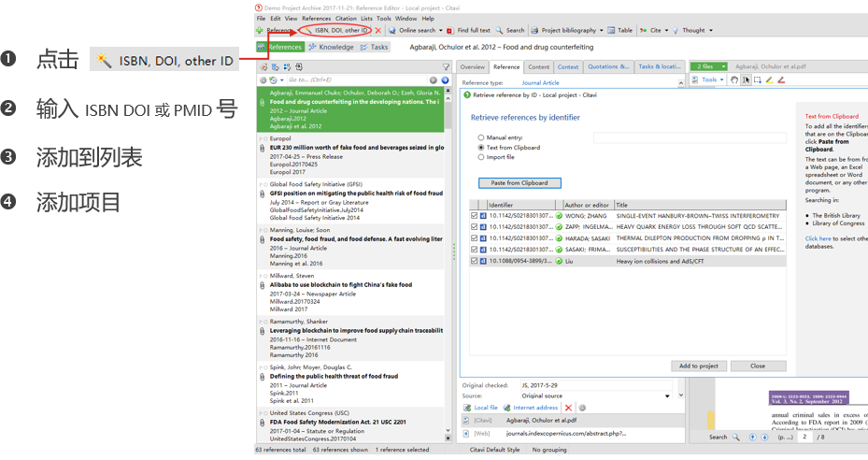Open the File menu
The image size is (868, 460).
[261, 19]
